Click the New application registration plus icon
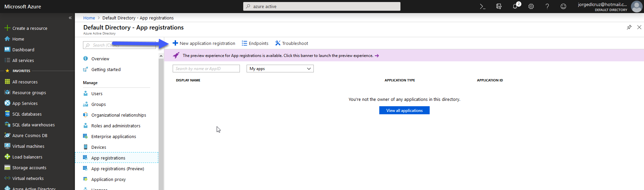 point(175,43)
